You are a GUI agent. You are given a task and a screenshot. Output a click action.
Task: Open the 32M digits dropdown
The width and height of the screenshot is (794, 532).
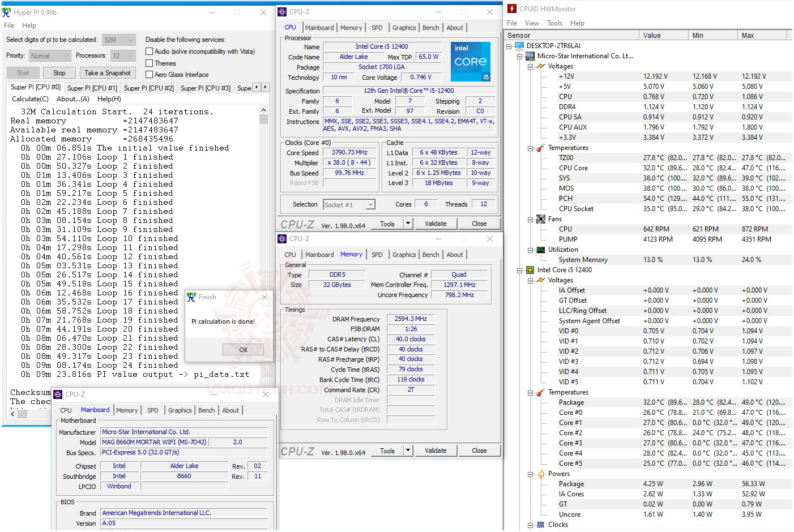[130, 40]
